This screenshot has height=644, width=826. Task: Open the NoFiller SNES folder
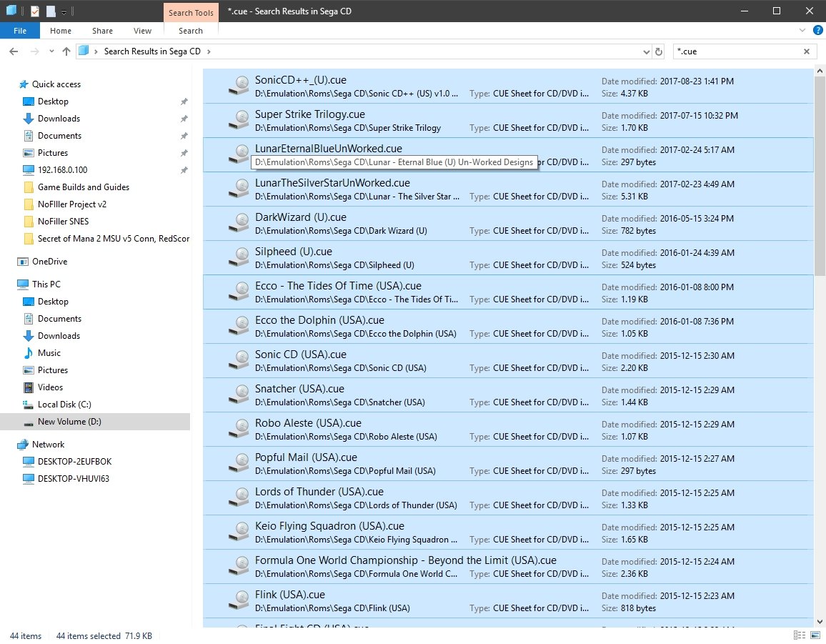[63, 222]
